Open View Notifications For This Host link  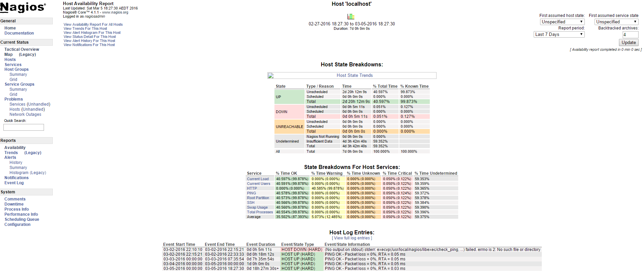tap(89, 45)
